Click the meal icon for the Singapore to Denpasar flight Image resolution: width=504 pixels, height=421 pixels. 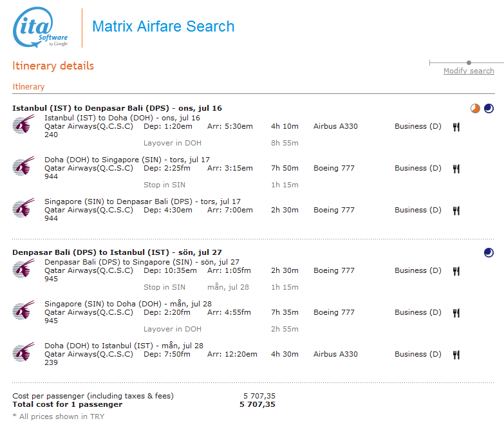pyautogui.click(x=456, y=210)
